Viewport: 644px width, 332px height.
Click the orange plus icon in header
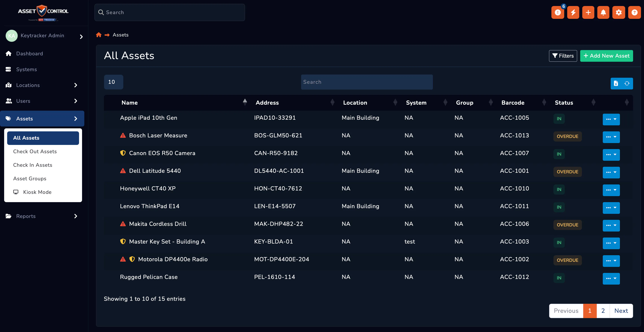pyautogui.click(x=588, y=12)
